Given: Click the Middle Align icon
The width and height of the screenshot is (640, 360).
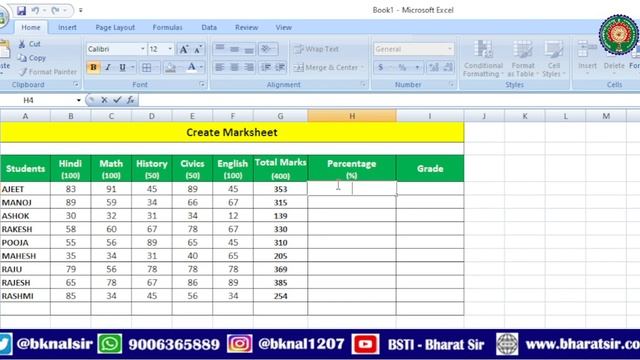Looking at the screenshot, I should point(234,49).
